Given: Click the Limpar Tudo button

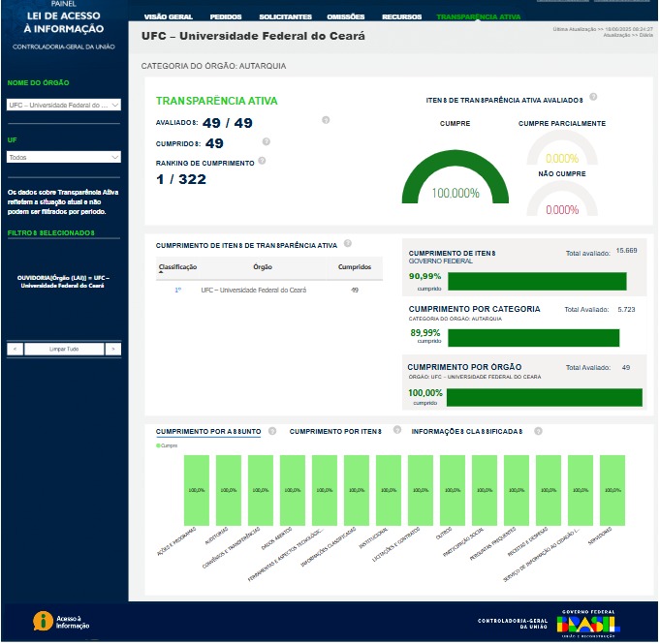Looking at the screenshot, I should point(64,350).
